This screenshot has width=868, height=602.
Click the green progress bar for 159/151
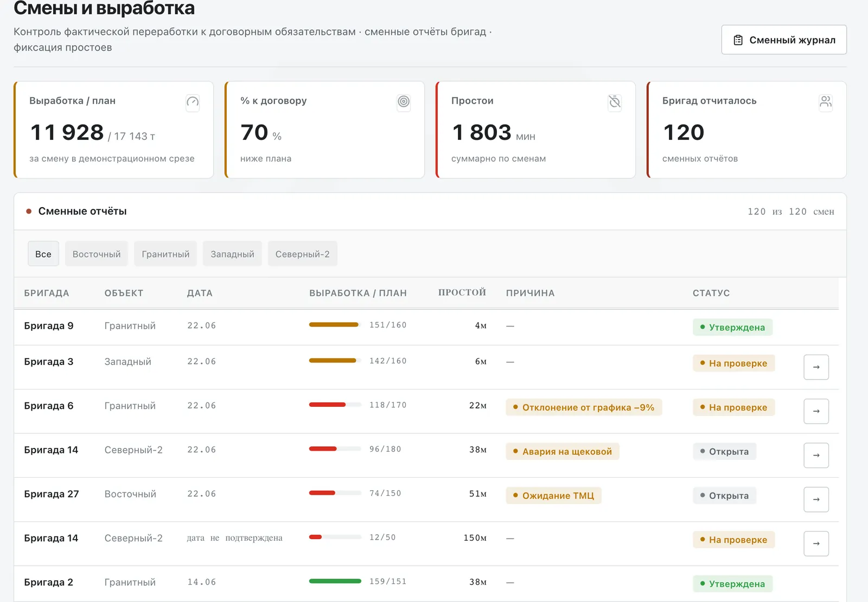pyautogui.click(x=335, y=581)
